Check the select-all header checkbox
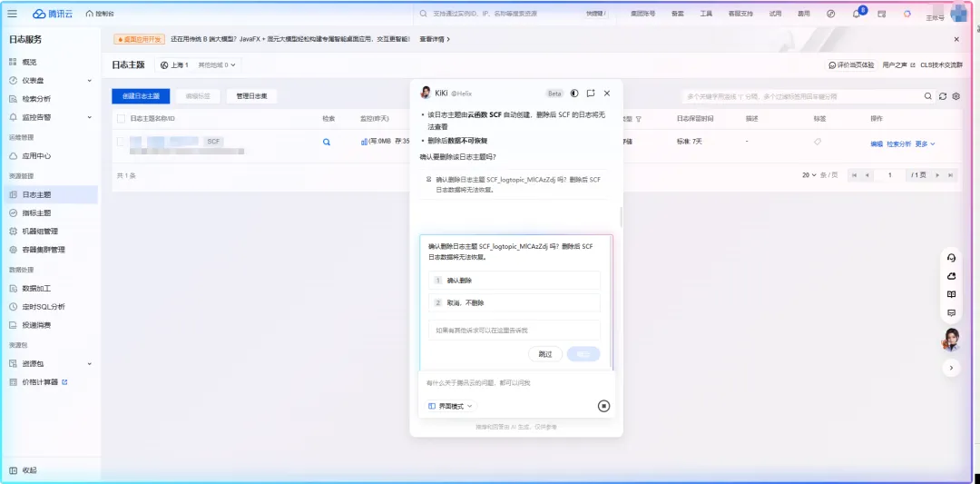The height and width of the screenshot is (484, 980). point(122,118)
